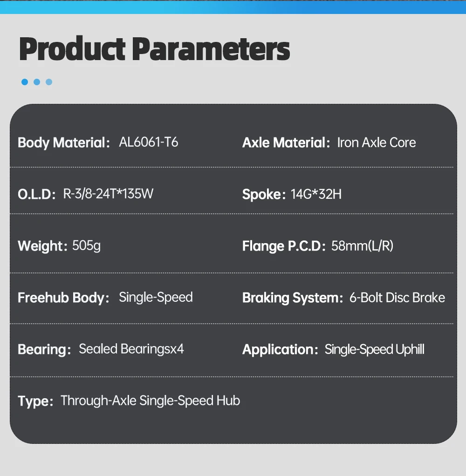
Task: Click the Flange P.C.D label
Action: tap(284, 246)
